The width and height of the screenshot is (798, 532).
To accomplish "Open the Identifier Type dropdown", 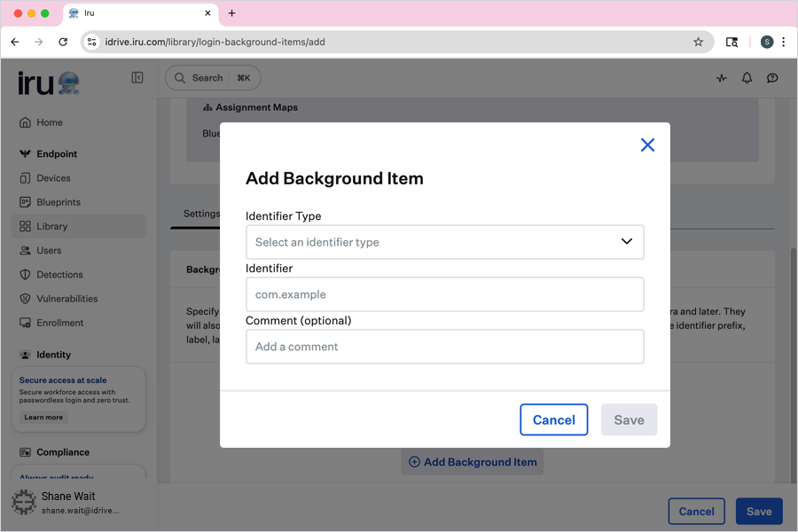I will coord(444,242).
